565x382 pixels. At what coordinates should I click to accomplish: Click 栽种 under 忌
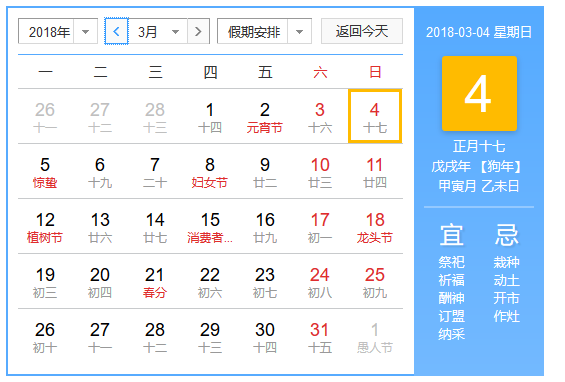pos(507,262)
